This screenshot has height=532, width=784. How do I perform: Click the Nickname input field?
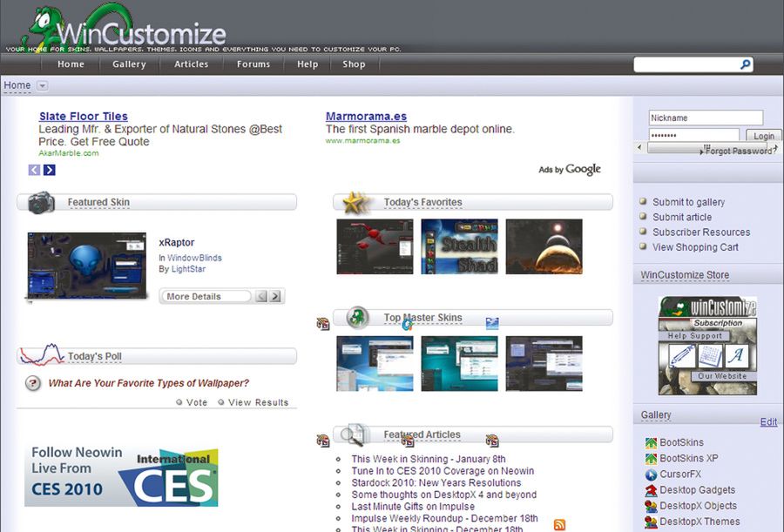(x=705, y=118)
